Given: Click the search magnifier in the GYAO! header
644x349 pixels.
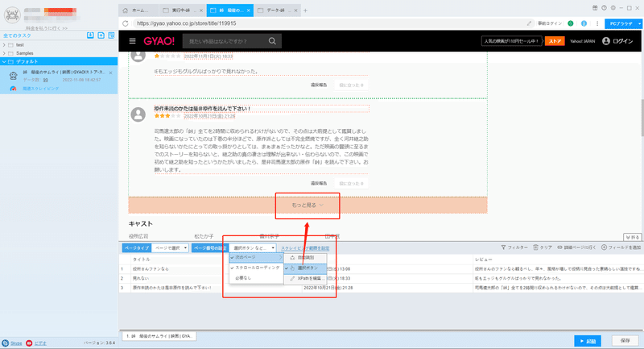Looking at the screenshot, I should (272, 41).
